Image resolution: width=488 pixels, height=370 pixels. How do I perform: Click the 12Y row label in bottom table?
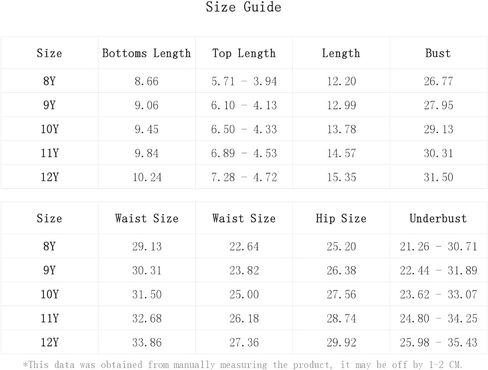pos(50,342)
